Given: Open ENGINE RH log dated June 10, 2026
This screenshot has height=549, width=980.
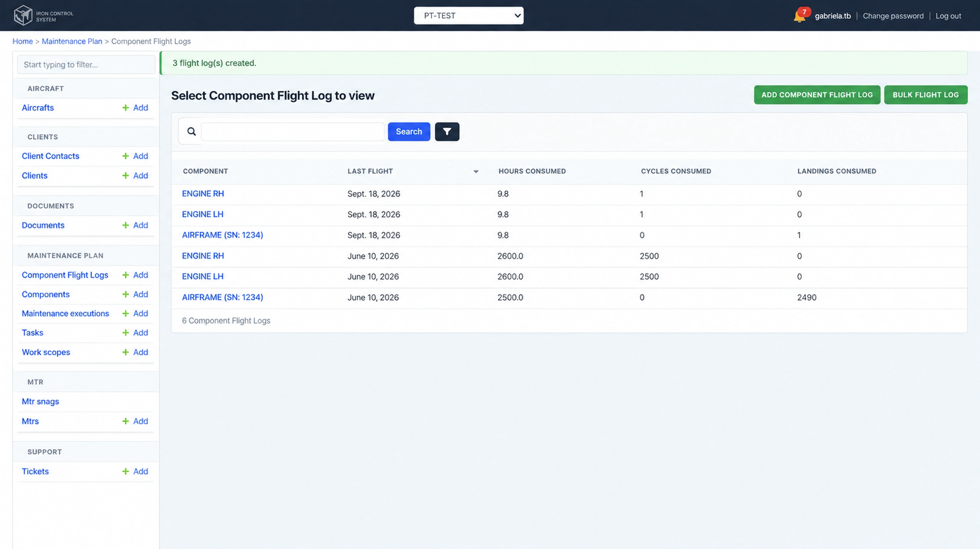Looking at the screenshot, I should point(203,256).
